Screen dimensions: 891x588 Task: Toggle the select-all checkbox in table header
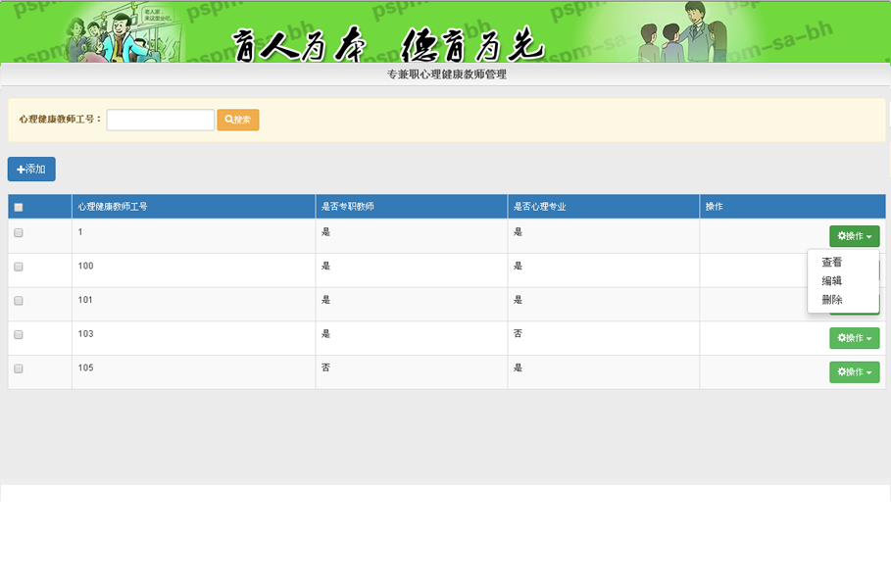(x=19, y=207)
